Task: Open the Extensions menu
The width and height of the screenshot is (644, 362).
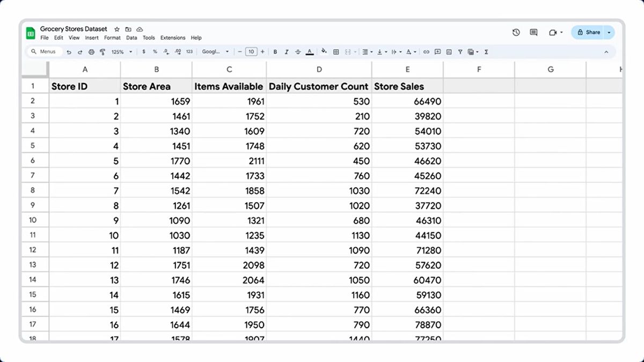Action: pos(172,38)
